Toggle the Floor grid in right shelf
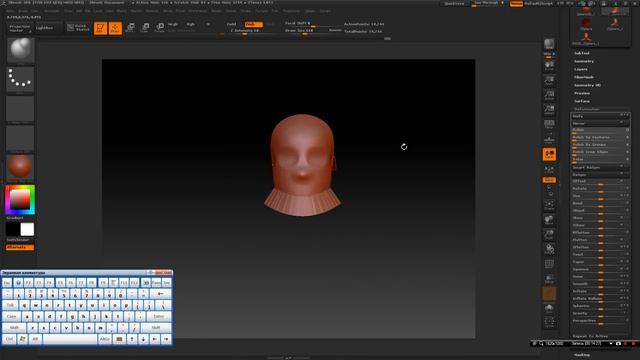Viewport: 640px width, 360px height. coord(549,139)
